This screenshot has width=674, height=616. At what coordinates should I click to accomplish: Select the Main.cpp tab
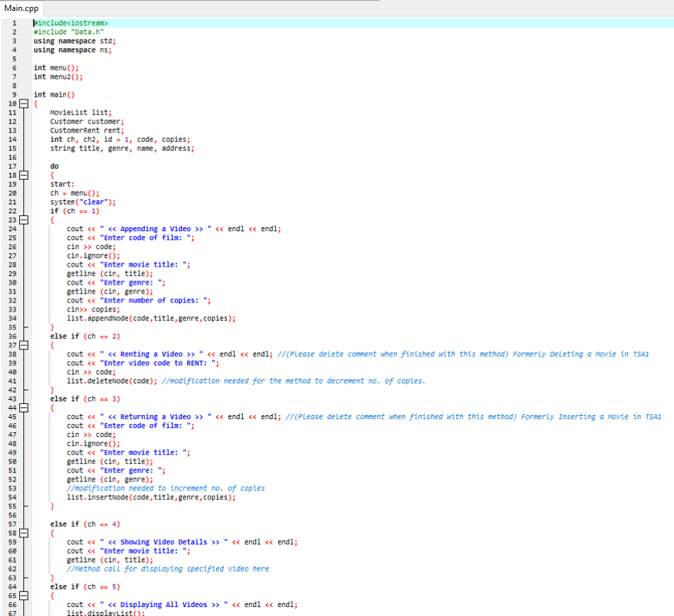pos(21,8)
